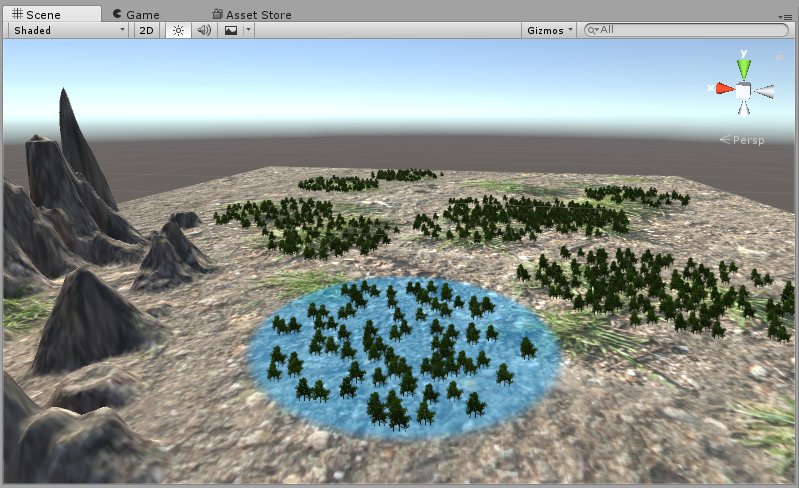Click the gray right-side gizmo cone
This screenshot has width=799, height=488.
pyautogui.click(x=765, y=92)
